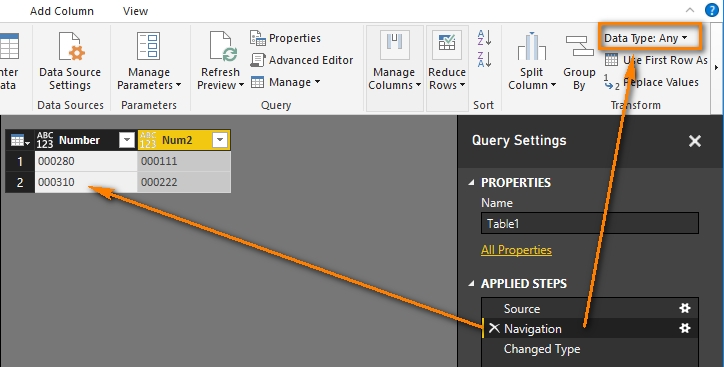This screenshot has width=724, height=367.
Task: Open the Help question mark icon
Action: [712, 10]
